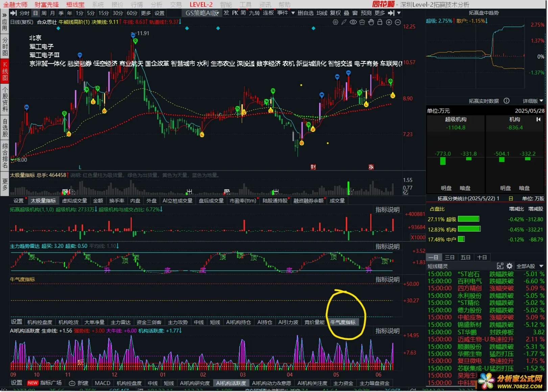548x392 pixels.
Task: Toggle 均线 moving averages
Action: (322, 13)
